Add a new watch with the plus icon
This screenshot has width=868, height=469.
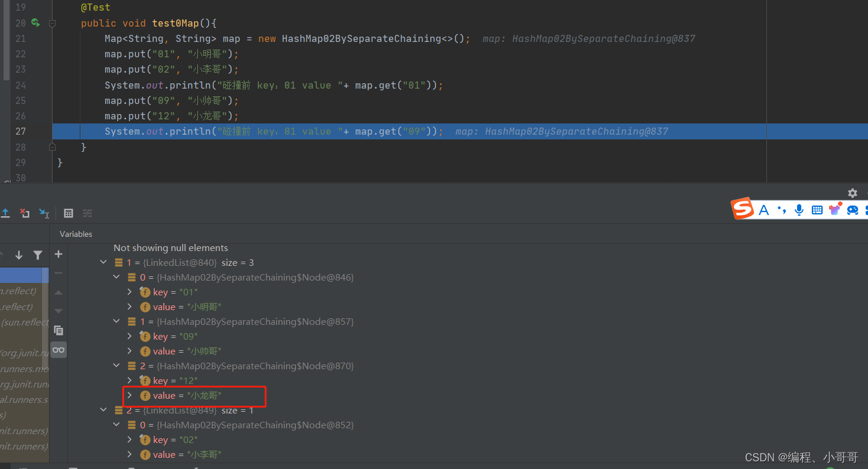(x=58, y=254)
